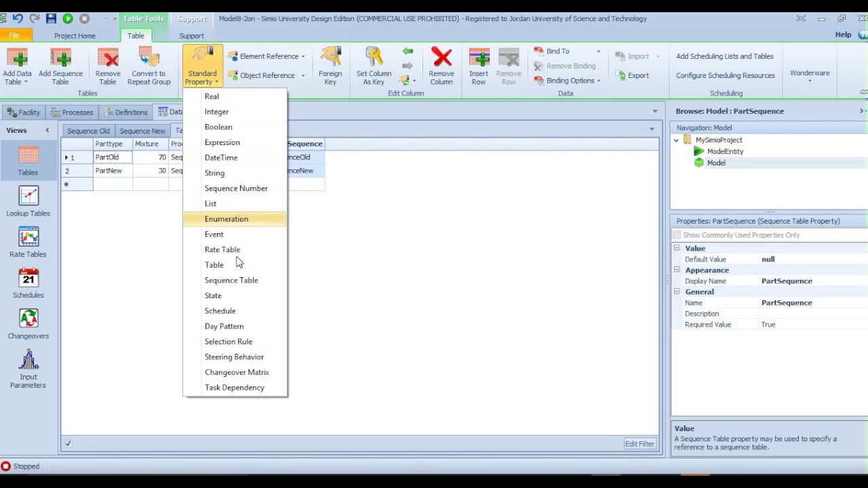This screenshot has width=868, height=488.
Task: Collapse the MySimioProject tree node
Action: (676, 140)
